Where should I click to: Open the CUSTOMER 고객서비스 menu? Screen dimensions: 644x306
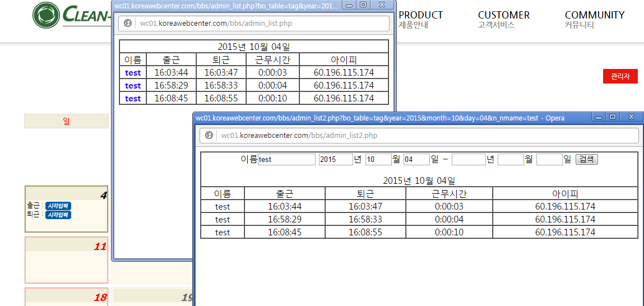click(x=503, y=20)
